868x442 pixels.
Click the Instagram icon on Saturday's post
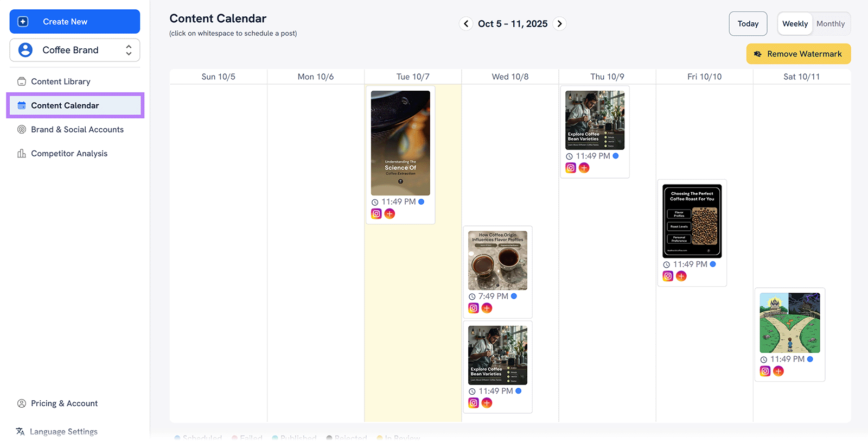tap(765, 371)
